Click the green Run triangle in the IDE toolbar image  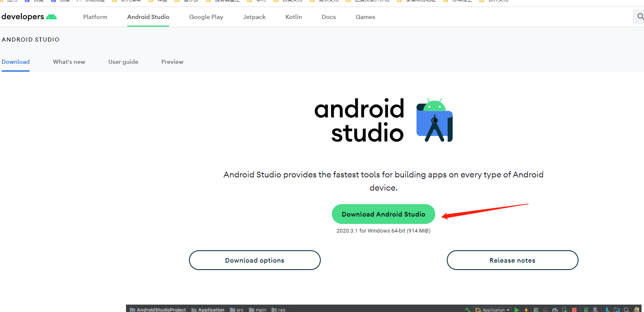(517, 310)
